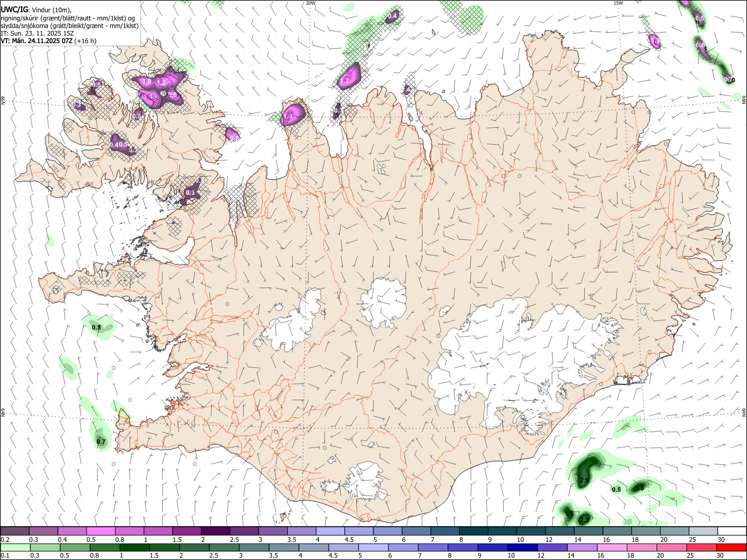Click the 66N label on the right edge
The image size is (747, 560).
click(x=743, y=100)
